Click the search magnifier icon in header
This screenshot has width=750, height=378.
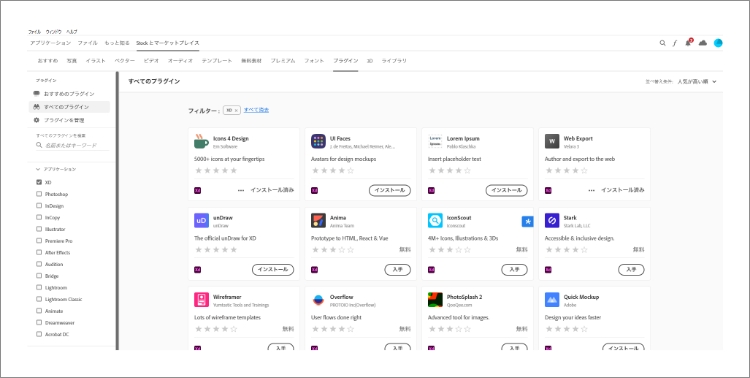pos(662,43)
